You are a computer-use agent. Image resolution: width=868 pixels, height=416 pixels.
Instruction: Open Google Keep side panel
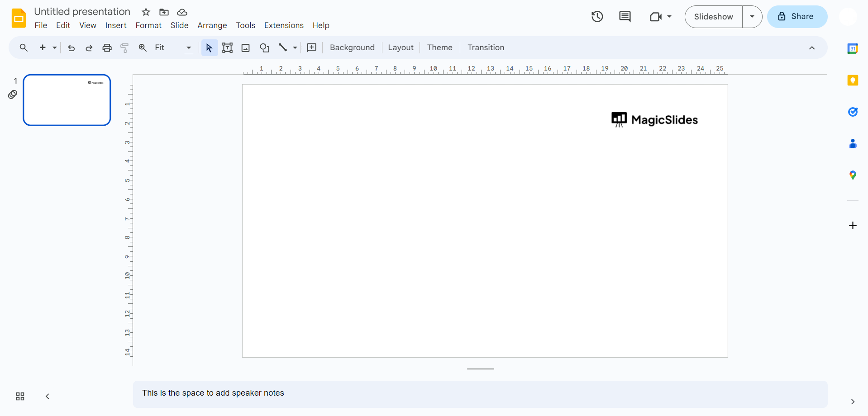point(853,80)
